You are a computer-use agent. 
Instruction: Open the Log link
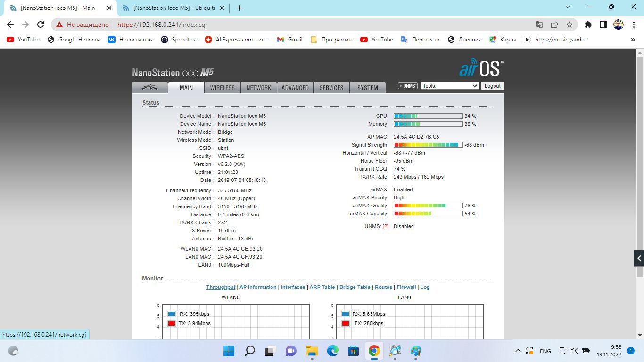tap(425, 287)
